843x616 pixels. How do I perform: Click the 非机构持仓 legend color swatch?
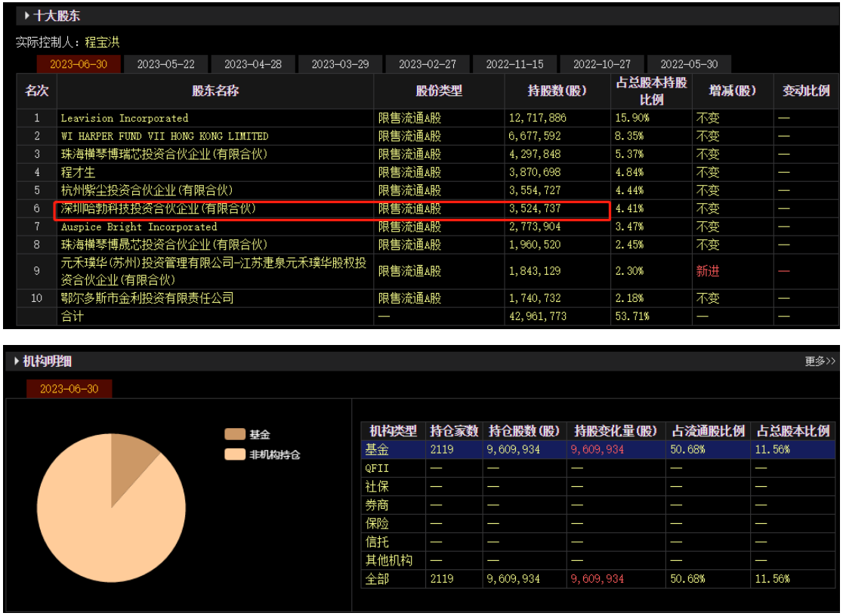click(x=235, y=454)
